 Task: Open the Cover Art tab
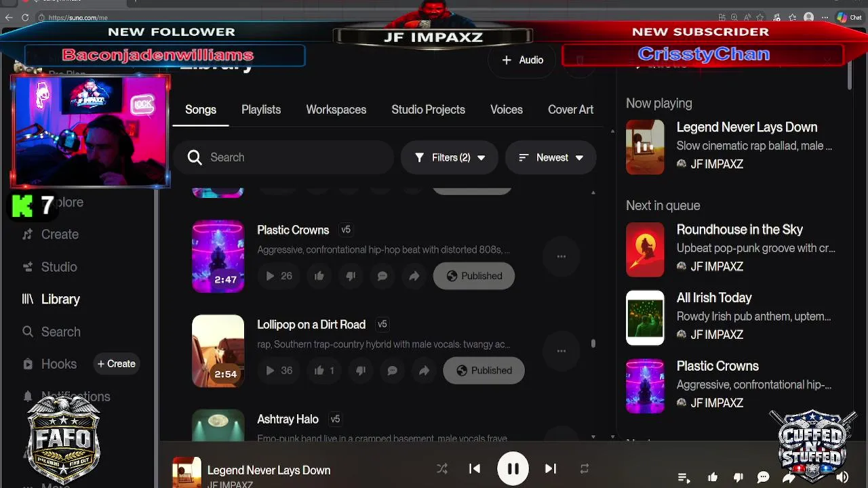point(570,110)
